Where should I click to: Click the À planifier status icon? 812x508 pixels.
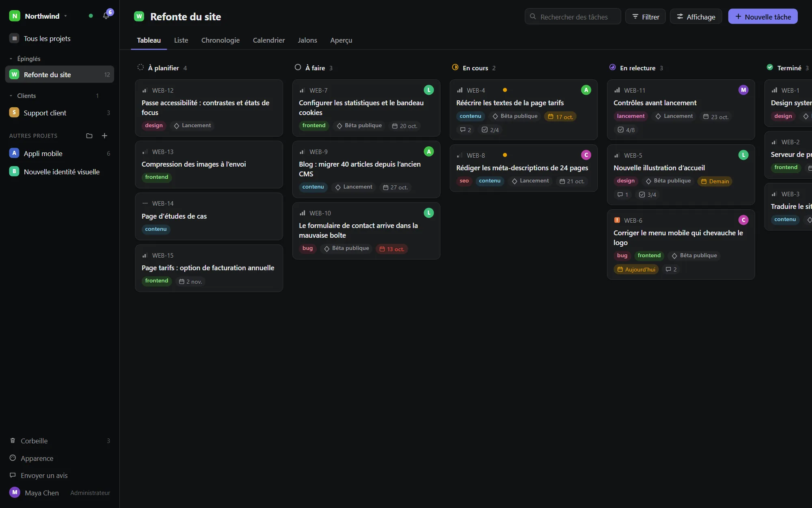[x=140, y=67]
